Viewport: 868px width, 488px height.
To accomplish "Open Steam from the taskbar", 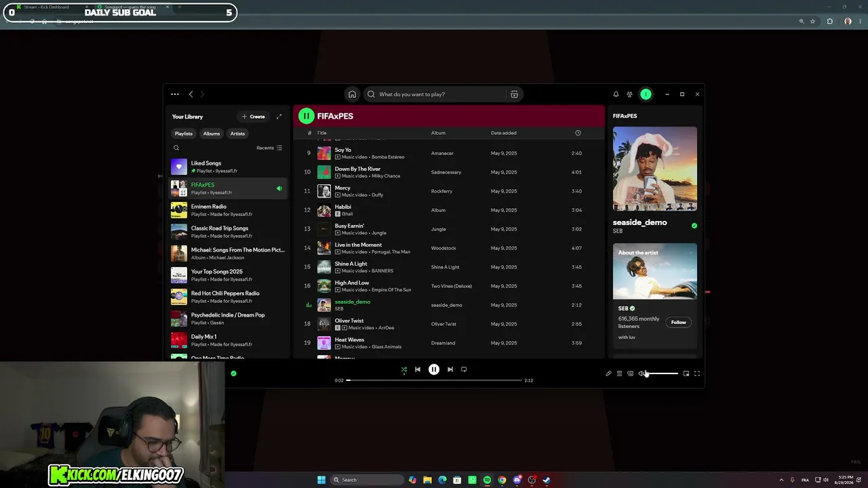I will click(547, 480).
